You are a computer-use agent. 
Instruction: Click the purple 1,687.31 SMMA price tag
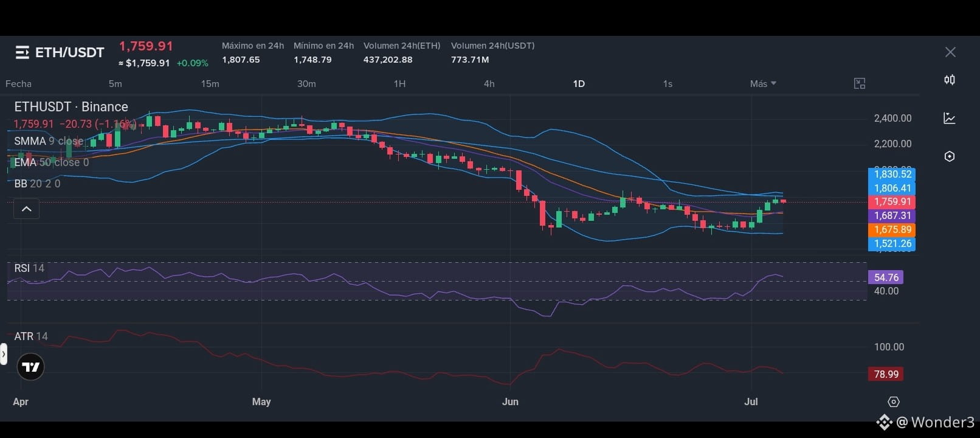pos(892,216)
